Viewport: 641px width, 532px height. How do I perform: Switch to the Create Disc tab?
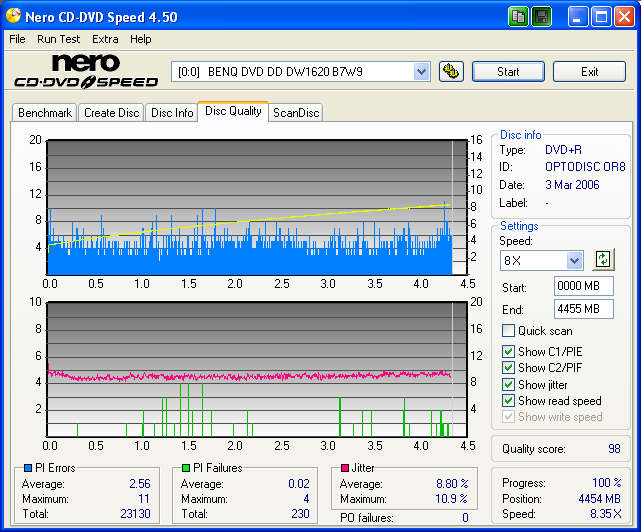click(112, 112)
